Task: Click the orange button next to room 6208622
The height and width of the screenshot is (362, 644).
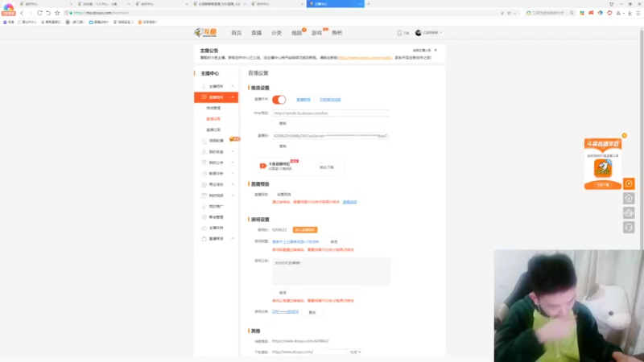Action: 305,230
